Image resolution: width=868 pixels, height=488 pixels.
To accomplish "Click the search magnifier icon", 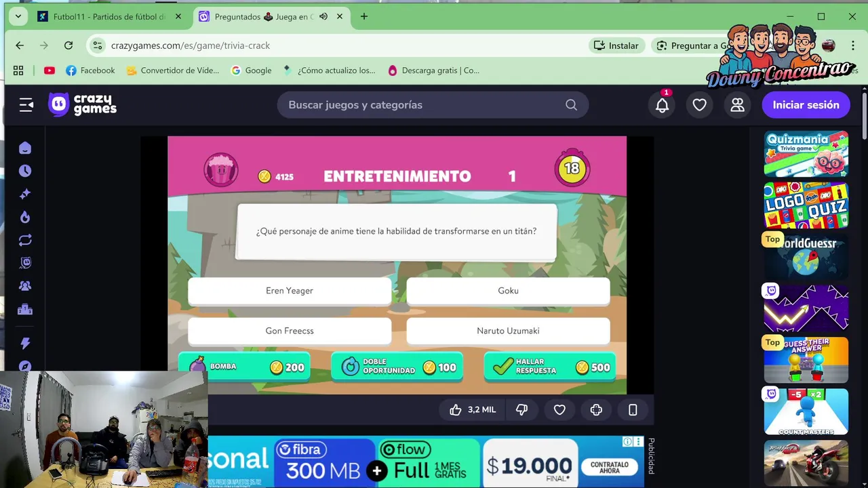I will pos(571,104).
